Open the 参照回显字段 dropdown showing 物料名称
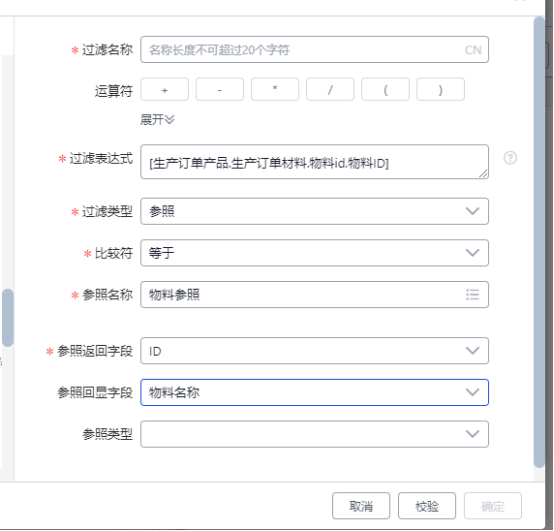This screenshot has width=554, height=531. (x=314, y=393)
